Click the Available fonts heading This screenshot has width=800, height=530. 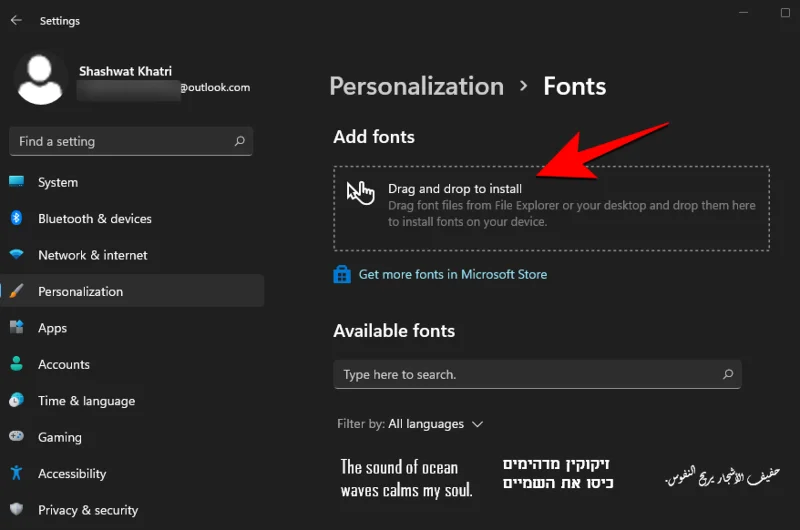pos(394,331)
